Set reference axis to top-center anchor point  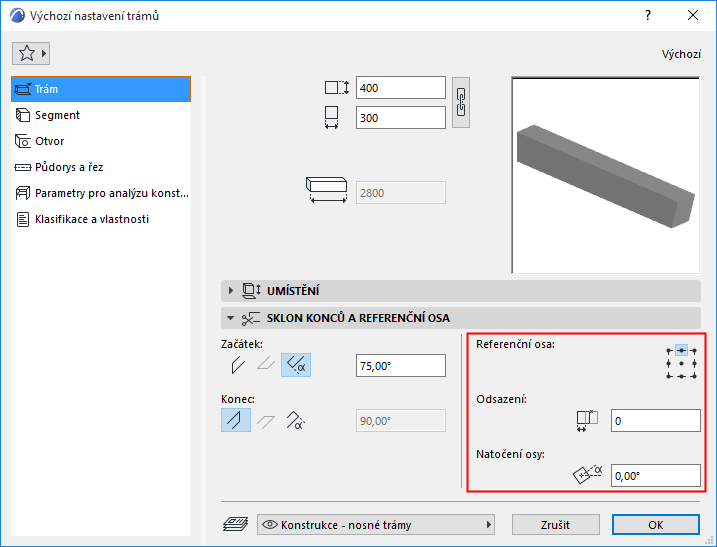[681, 351]
